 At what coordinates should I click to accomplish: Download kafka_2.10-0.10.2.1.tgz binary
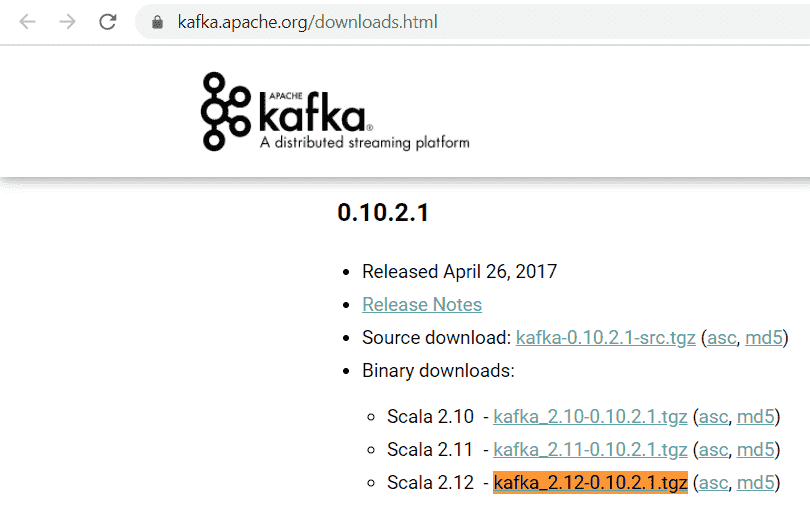point(590,417)
